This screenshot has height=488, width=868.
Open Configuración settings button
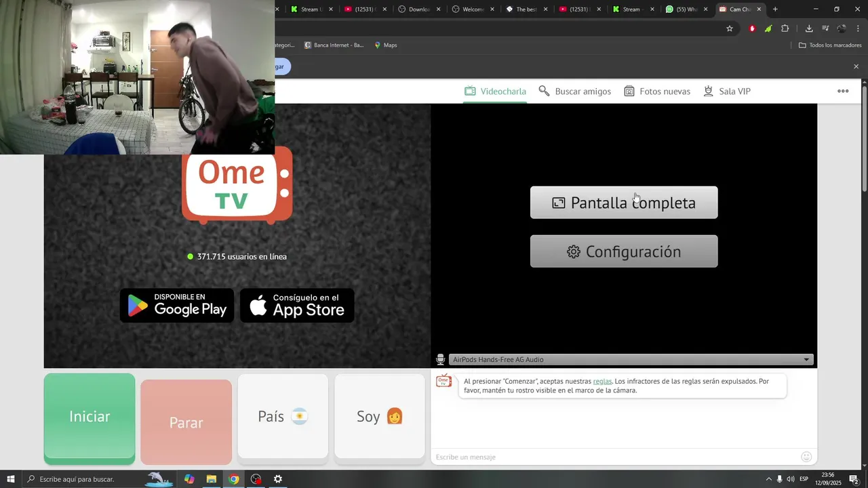(x=624, y=251)
